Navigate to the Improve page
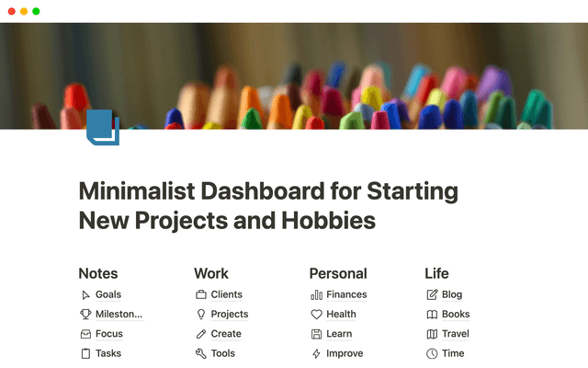 click(345, 353)
